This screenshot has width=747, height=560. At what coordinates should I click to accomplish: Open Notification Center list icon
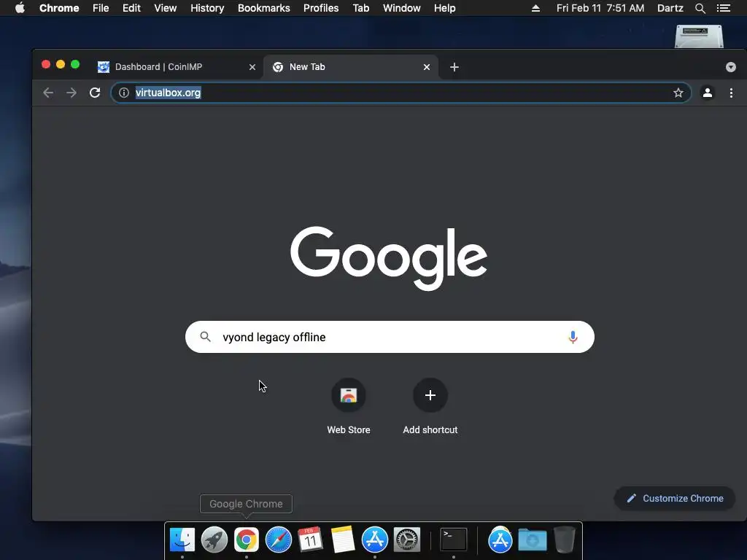[723, 8]
